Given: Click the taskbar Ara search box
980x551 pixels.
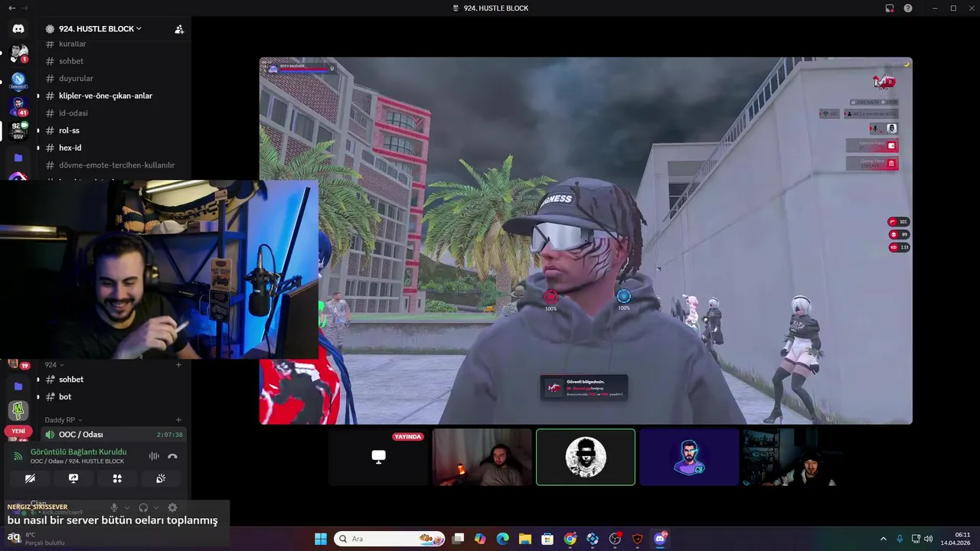Looking at the screenshot, I should coord(390,539).
